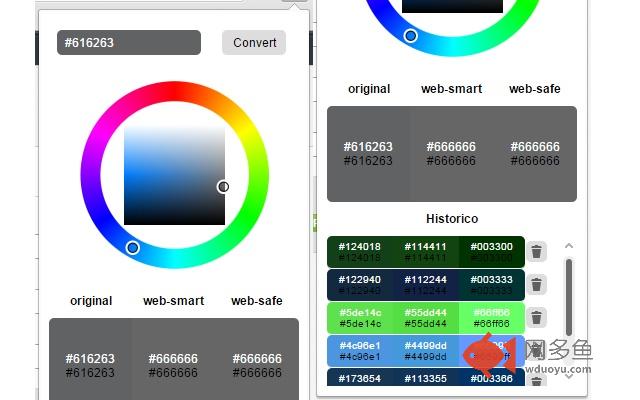Click the Convert button
The width and height of the screenshot is (640, 400).
[254, 42]
